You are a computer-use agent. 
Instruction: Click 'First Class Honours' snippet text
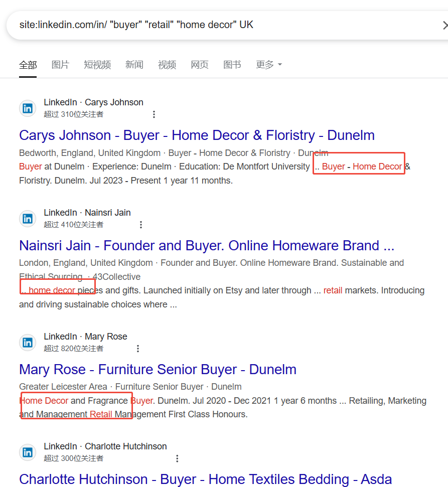[207, 414]
